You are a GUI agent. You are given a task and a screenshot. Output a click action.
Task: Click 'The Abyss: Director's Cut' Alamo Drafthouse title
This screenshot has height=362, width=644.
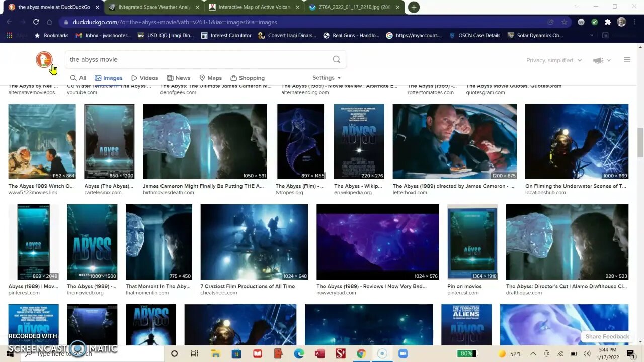tap(567, 286)
